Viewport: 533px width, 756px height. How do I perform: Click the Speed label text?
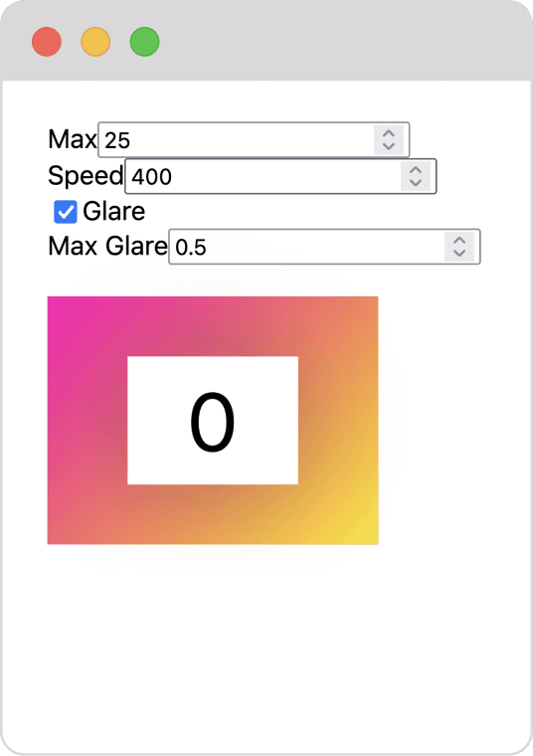[x=86, y=175]
